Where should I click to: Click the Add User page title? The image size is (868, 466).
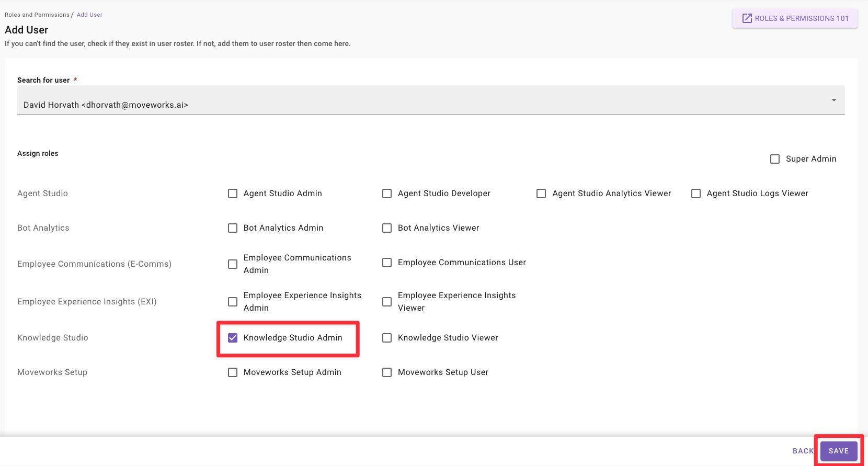tap(27, 30)
